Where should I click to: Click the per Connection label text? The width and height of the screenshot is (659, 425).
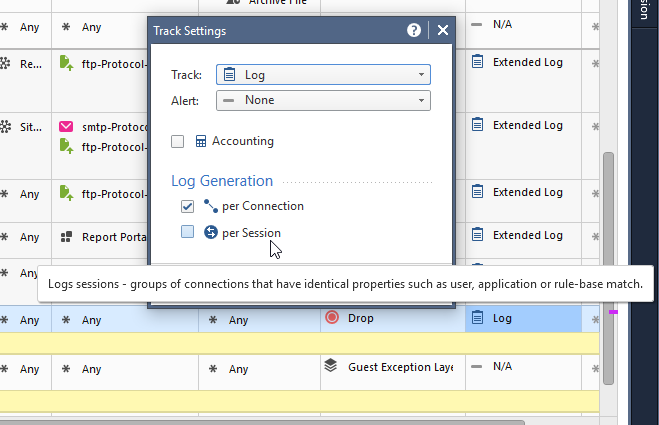coord(263,206)
